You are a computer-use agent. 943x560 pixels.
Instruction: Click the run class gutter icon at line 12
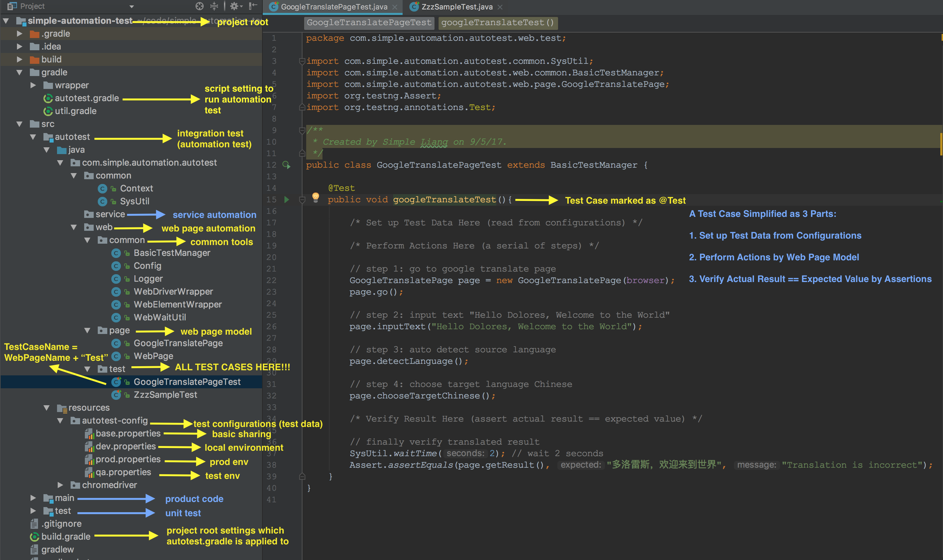pyautogui.click(x=286, y=165)
